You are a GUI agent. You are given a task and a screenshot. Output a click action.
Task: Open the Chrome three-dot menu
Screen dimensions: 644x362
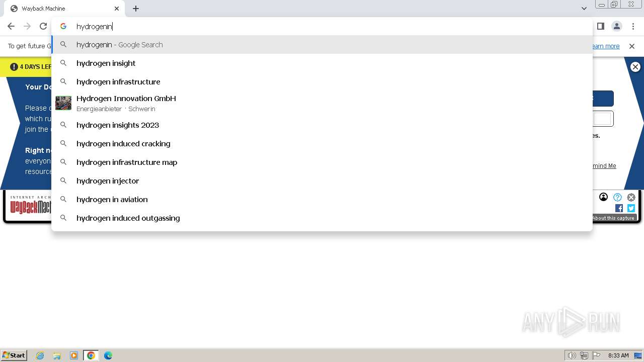[633, 26]
